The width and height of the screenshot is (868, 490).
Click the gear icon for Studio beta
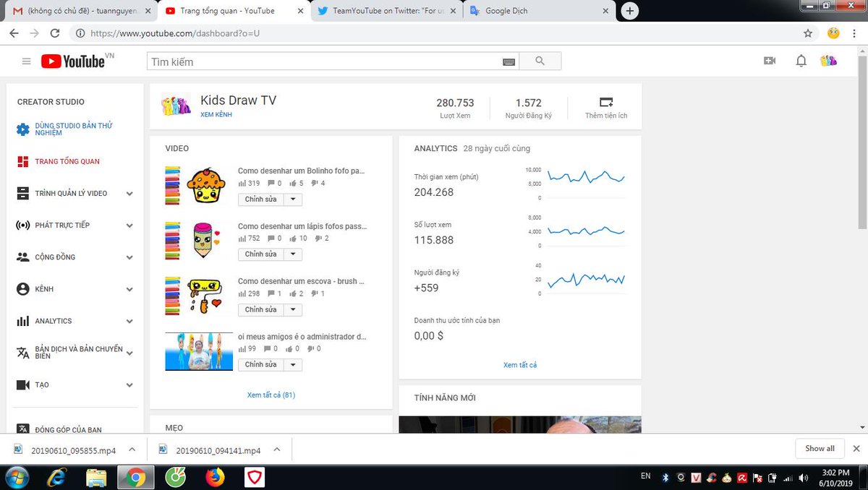tap(23, 129)
